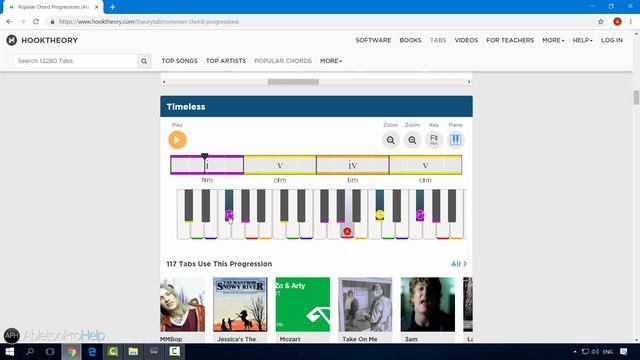This screenshot has height=360, width=640.
Task: Click the yellow note marker on piano
Action: pos(380,215)
